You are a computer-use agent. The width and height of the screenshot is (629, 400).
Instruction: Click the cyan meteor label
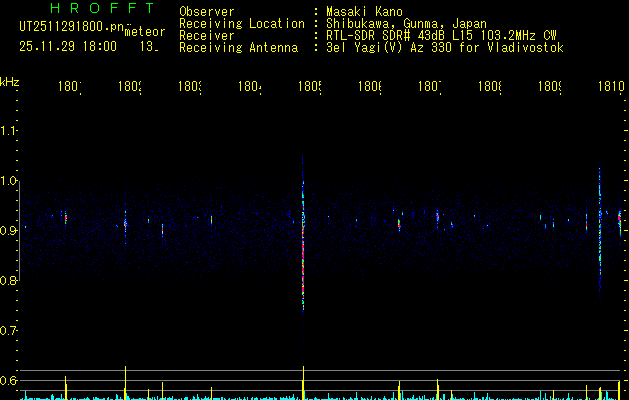[x=145, y=32]
